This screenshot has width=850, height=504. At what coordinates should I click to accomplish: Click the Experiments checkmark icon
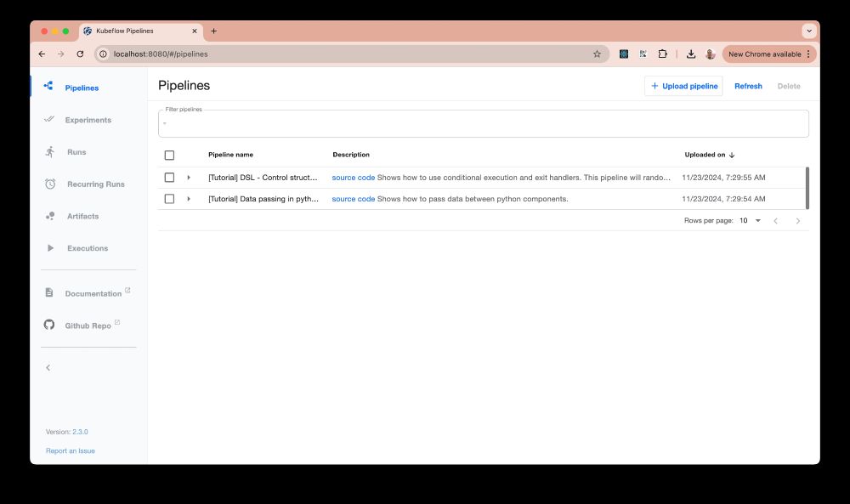click(x=49, y=119)
